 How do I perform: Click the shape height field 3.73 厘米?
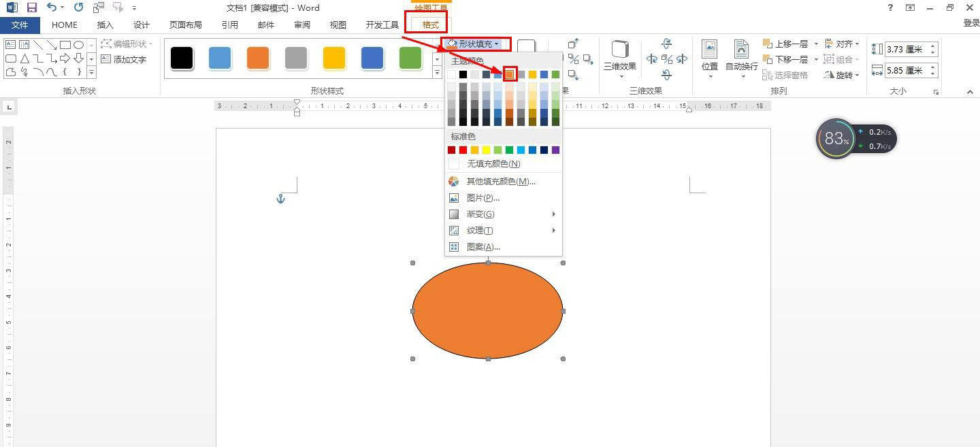(911, 50)
